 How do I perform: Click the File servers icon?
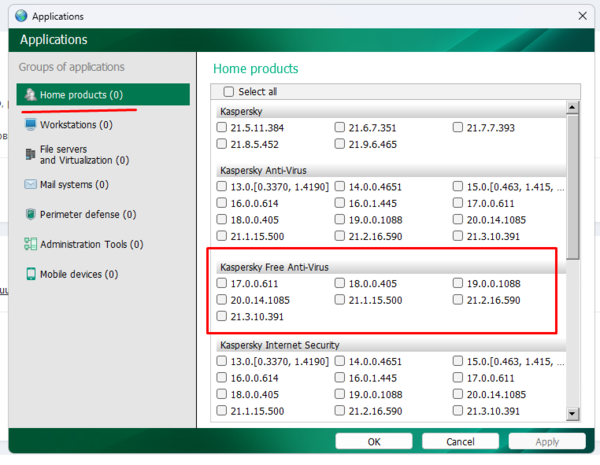point(30,154)
